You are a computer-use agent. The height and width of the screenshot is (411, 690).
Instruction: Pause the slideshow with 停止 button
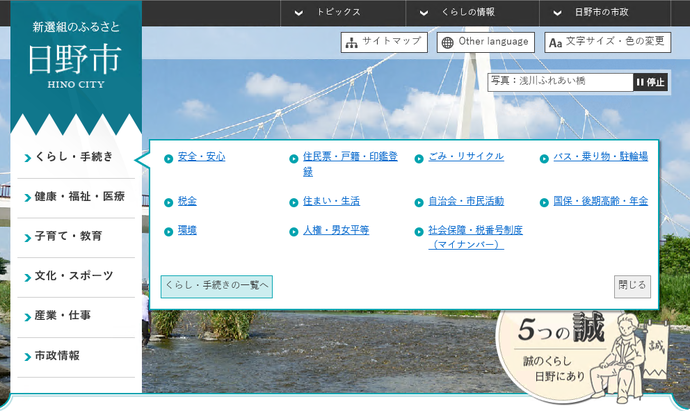coord(649,82)
